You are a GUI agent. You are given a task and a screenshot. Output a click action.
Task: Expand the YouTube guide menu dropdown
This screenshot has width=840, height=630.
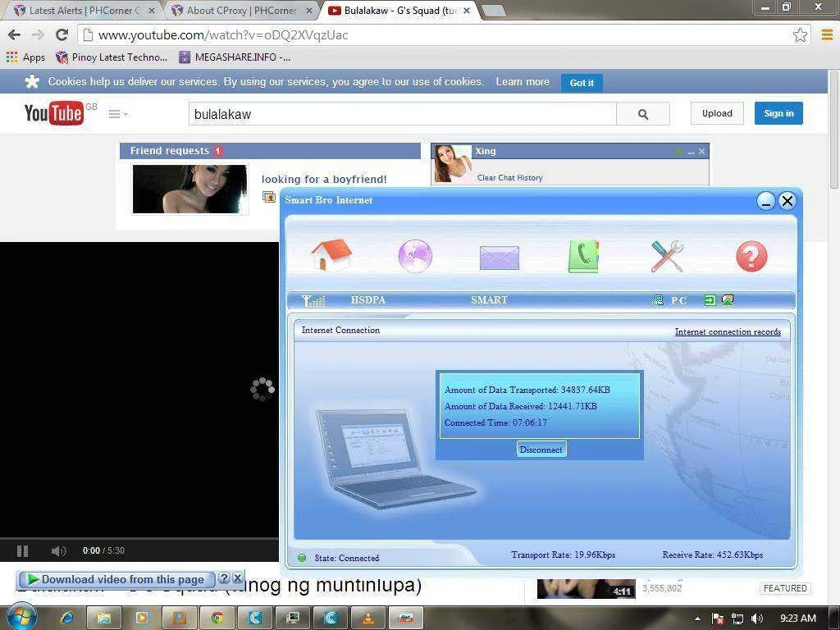pos(118,113)
